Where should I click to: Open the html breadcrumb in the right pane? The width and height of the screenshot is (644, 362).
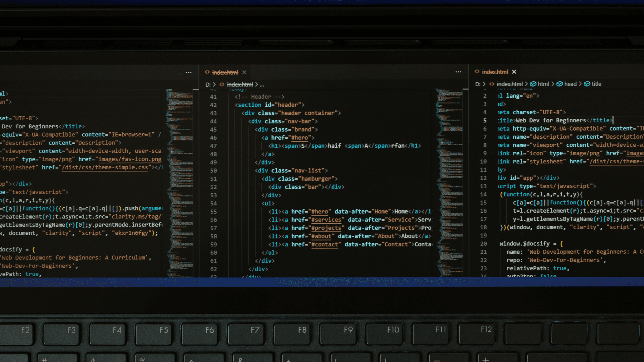point(543,84)
